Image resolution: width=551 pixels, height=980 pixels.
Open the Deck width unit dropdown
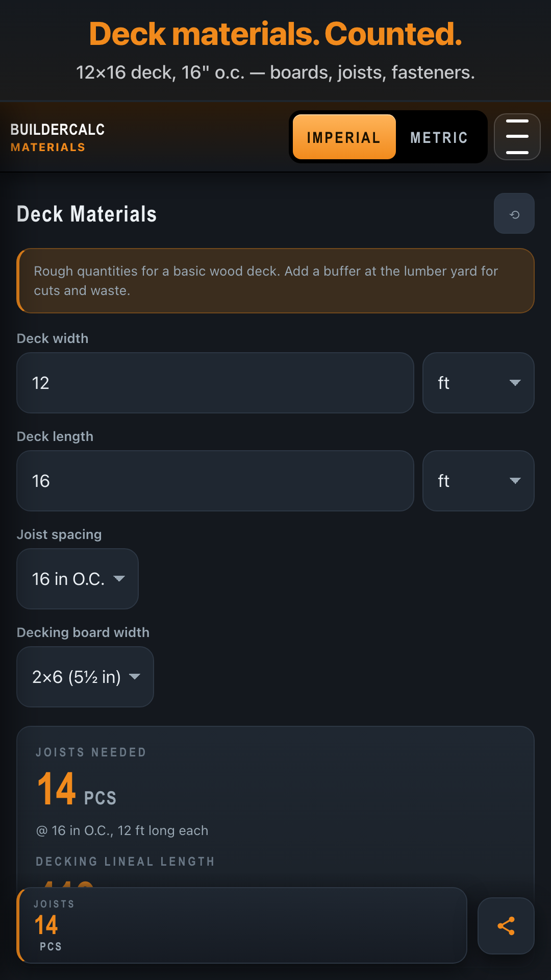478,383
